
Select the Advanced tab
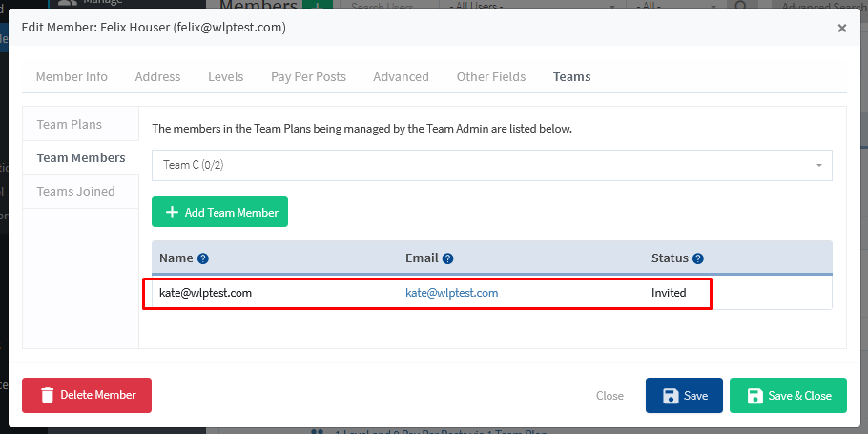point(401,77)
